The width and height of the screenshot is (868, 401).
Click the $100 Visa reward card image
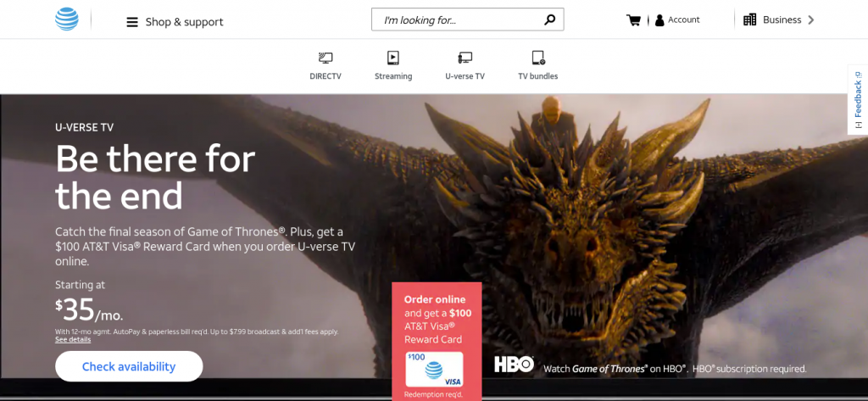pyautogui.click(x=434, y=370)
